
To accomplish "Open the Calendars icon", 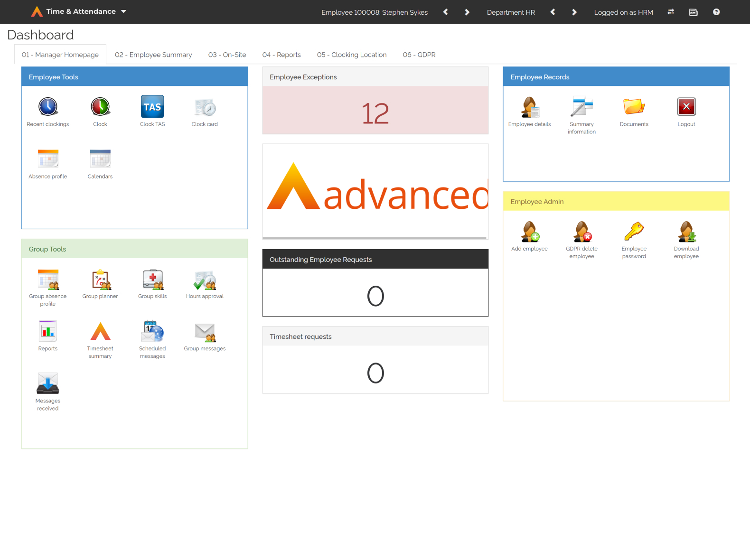I will [x=100, y=159].
